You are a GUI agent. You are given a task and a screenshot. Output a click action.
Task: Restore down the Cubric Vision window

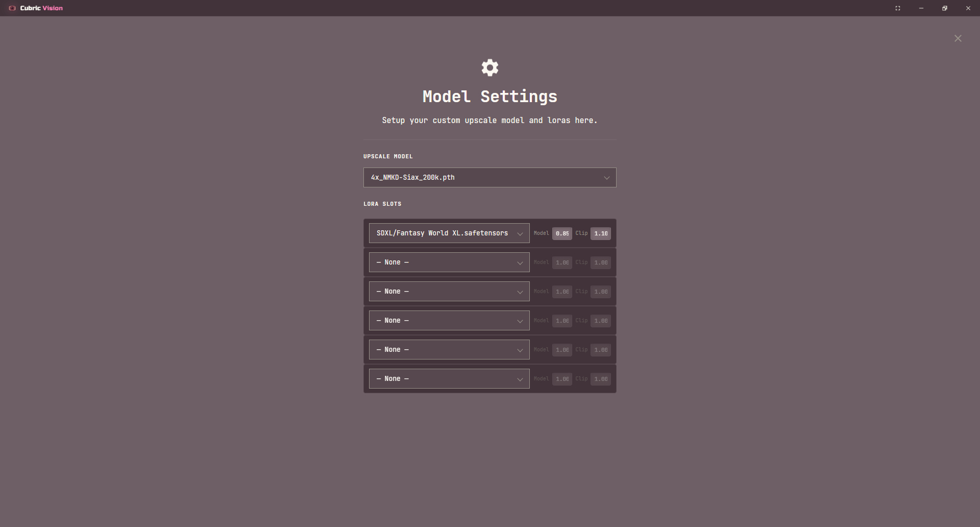[945, 8]
